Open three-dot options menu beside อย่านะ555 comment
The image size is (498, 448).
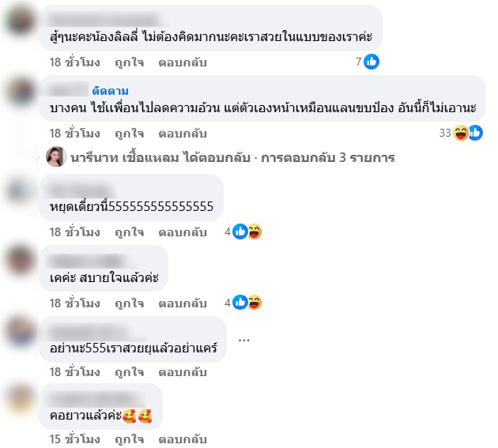(244, 340)
